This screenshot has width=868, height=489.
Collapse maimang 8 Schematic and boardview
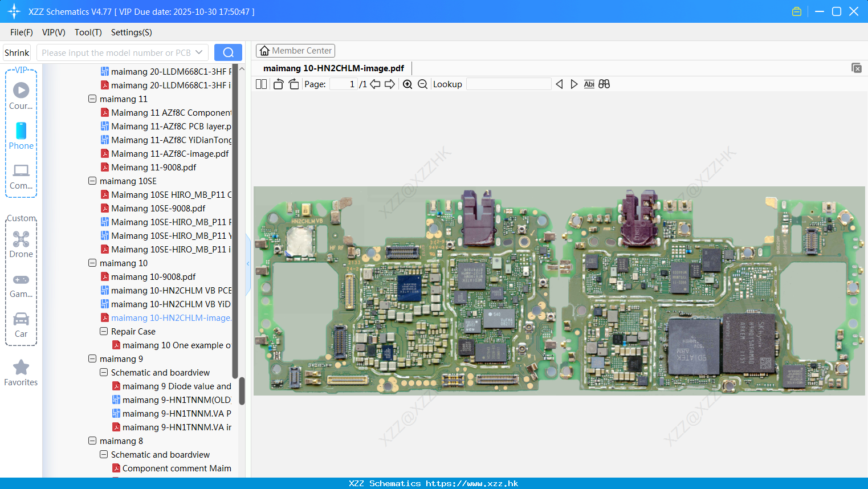click(x=104, y=454)
